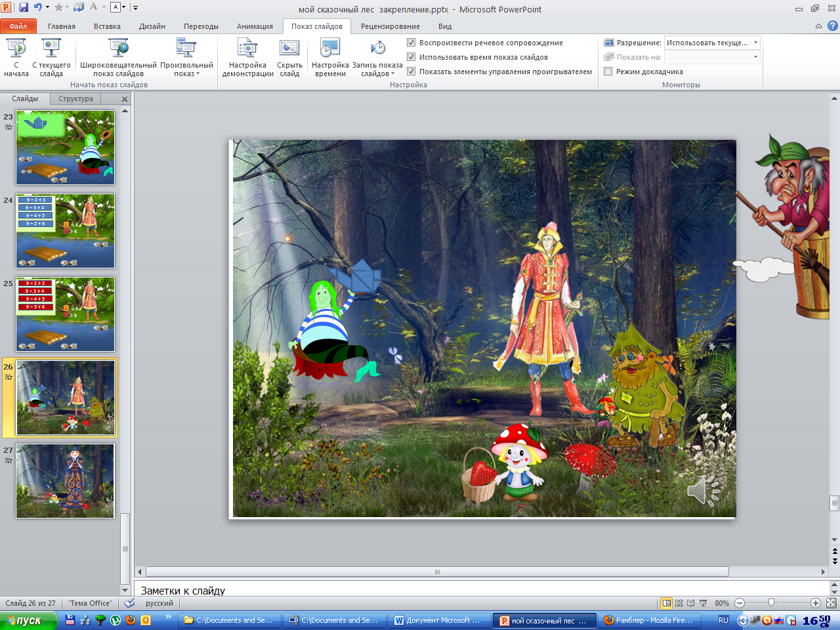Screen dimensions: 840x630
Task: Open Документ Microsoft Word taskbar button
Action: click(x=438, y=620)
